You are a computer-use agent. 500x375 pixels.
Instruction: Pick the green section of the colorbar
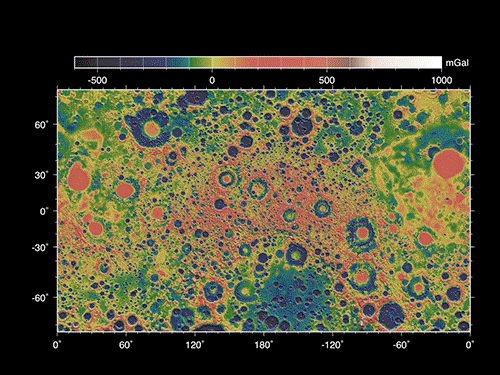[x=199, y=62]
